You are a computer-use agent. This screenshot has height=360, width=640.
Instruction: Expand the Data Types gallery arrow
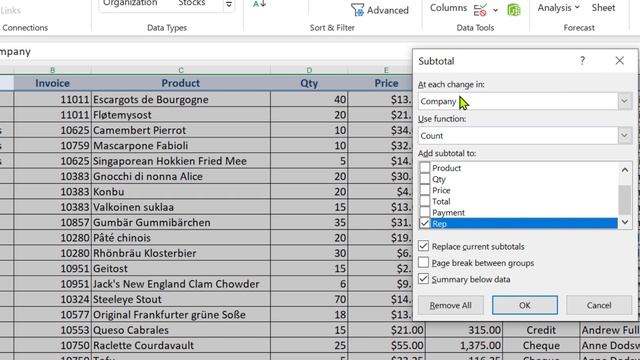click(x=229, y=4)
